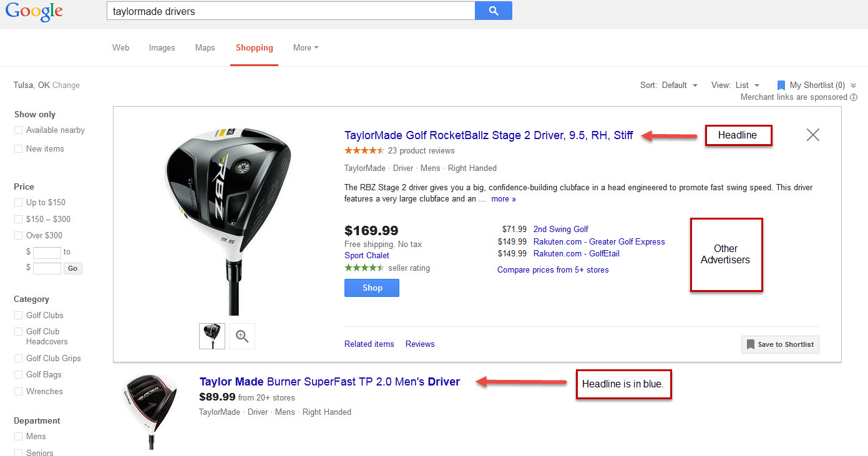Screen dimensions: 868x456
Task: Open the image zoom magnifier on product photo
Action: (241, 336)
